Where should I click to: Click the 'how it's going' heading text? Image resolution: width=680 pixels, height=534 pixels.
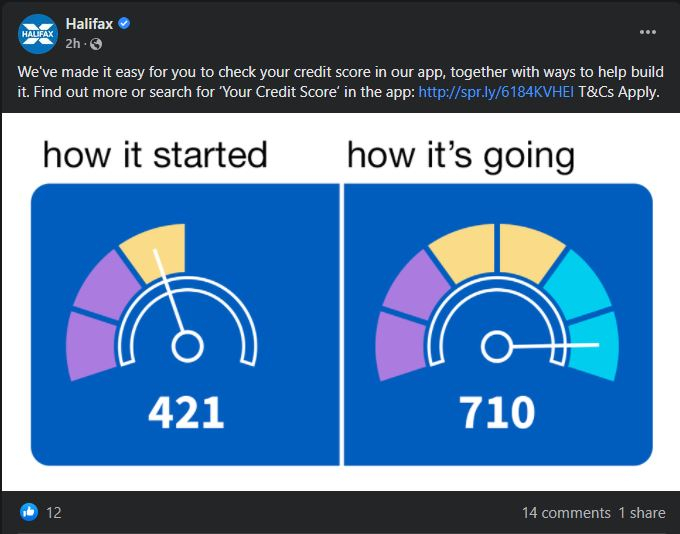(461, 156)
